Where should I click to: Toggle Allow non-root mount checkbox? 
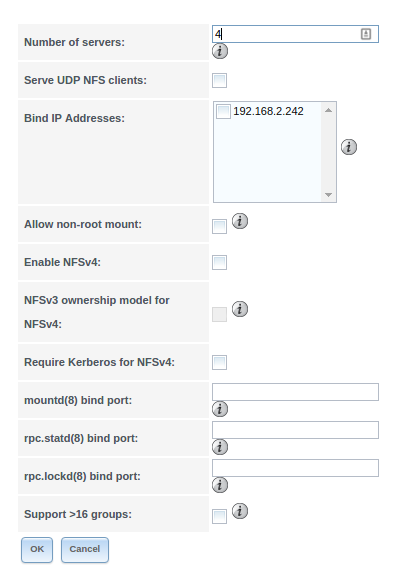[x=220, y=227]
